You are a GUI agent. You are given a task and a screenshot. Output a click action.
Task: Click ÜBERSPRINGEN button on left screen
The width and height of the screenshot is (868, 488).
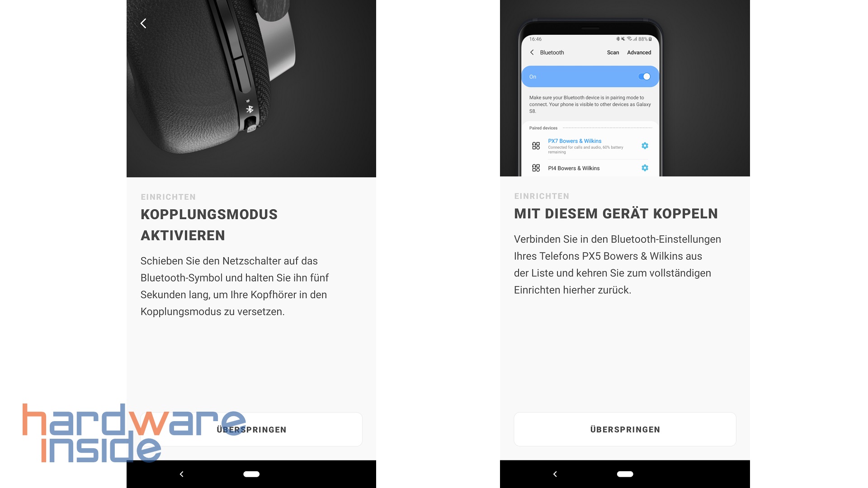(x=251, y=430)
